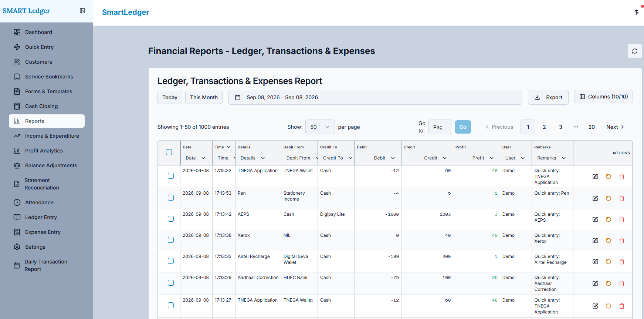Revert the Pen transaction entry
This screenshot has width=644, height=319.
[x=609, y=198]
